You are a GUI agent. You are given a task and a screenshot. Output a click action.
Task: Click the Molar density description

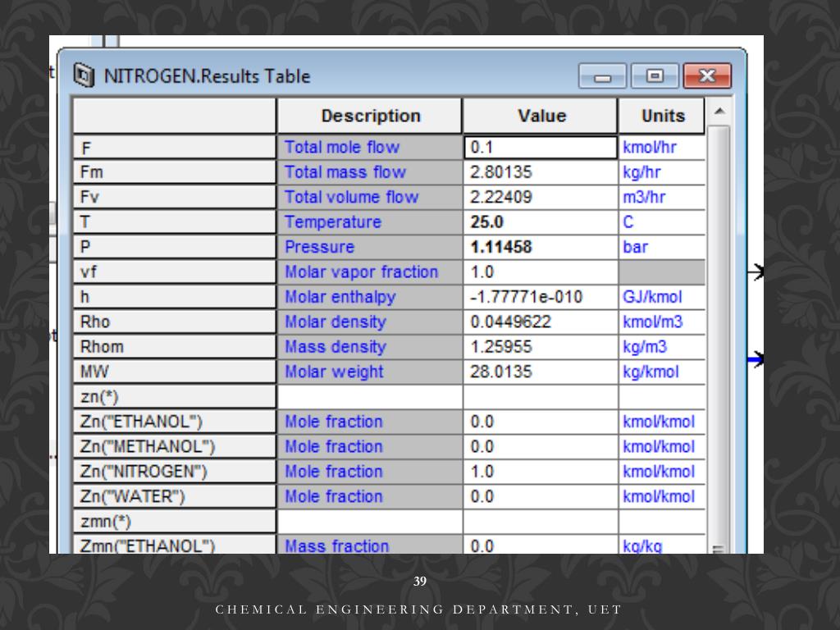(x=370, y=322)
